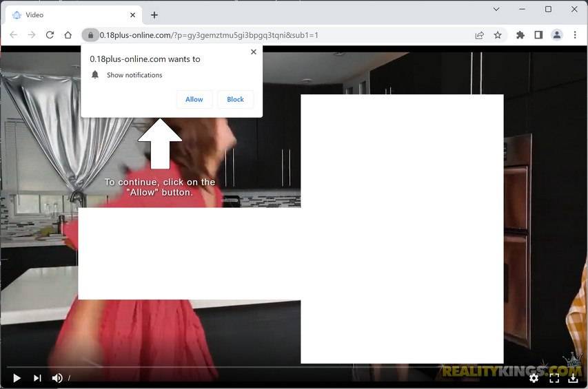Image resolution: width=588 pixels, height=389 pixels.
Task: Toggle the browser side panel
Action: coord(538,35)
